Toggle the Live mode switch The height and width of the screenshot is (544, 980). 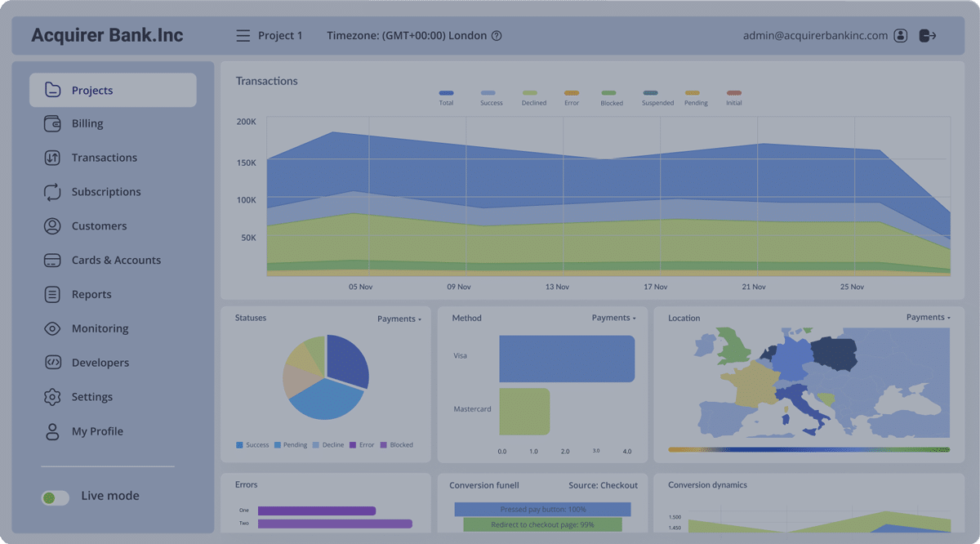click(x=56, y=497)
